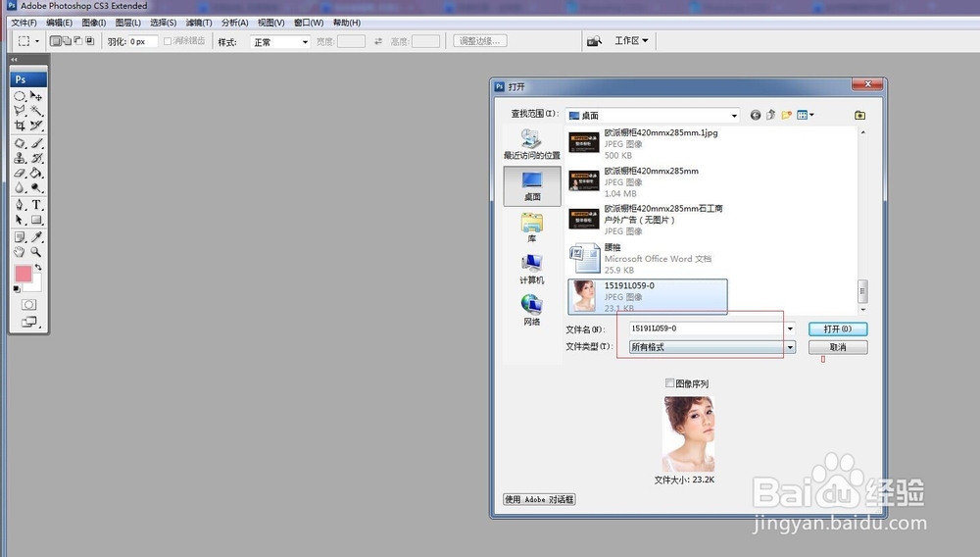Go to 最近访问的位置 in sidebar

pyautogui.click(x=532, y=144)
